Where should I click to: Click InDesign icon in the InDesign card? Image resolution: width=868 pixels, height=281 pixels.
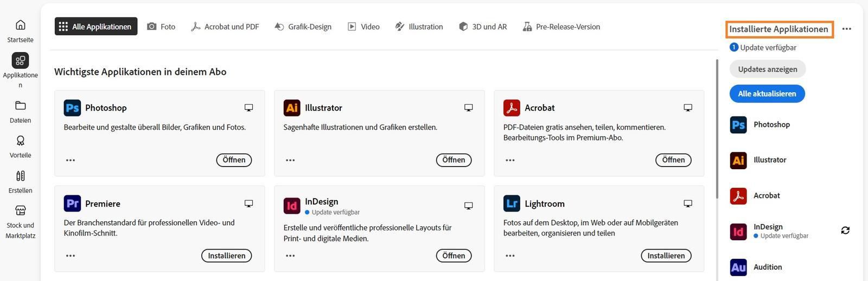[292, 206]
